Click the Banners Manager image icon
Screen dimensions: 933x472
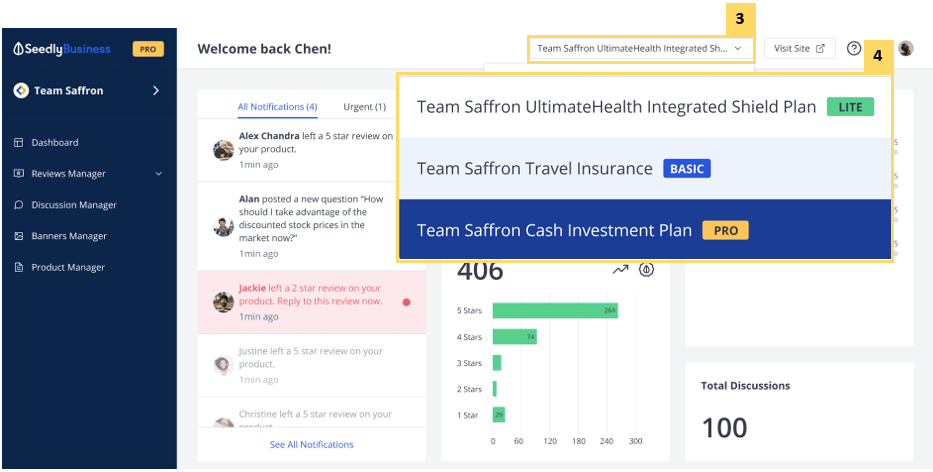pyautogui.click(x=19, y=236)
